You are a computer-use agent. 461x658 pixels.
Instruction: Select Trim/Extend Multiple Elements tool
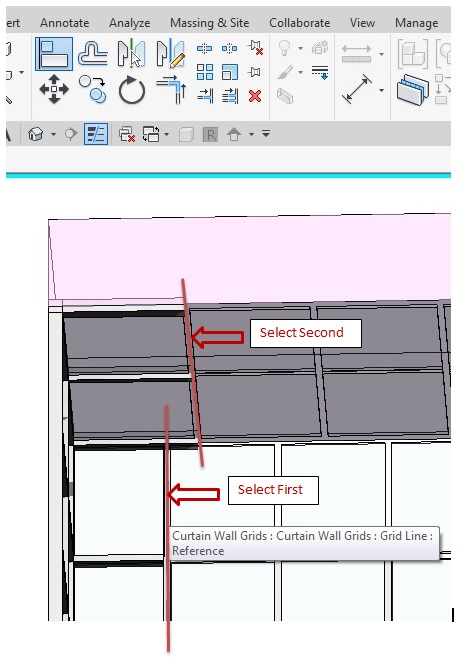tap(230, 96)
